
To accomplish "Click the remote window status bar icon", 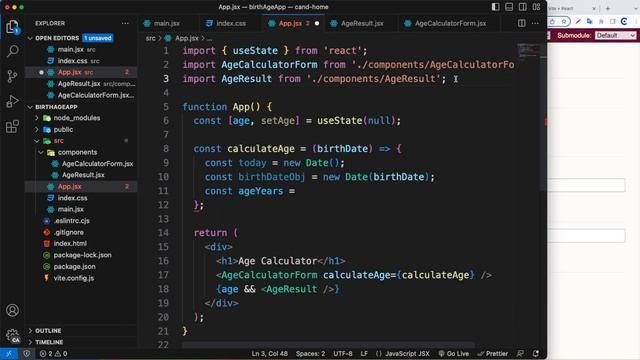I will 9,353.
